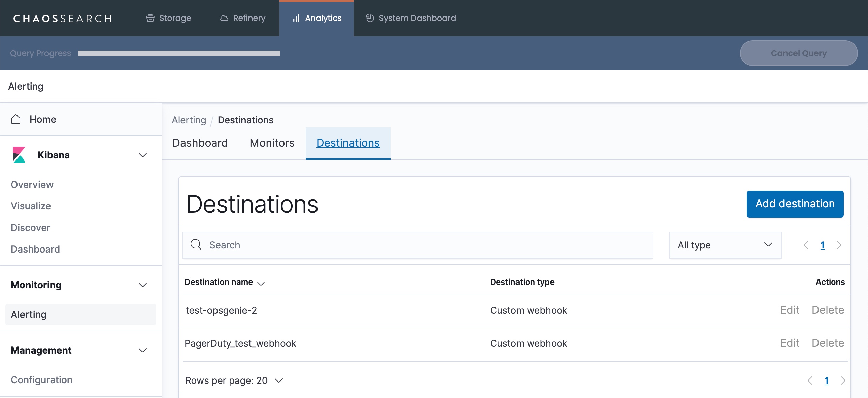
Task: Collapse the Management section
Action: point(142,351)
